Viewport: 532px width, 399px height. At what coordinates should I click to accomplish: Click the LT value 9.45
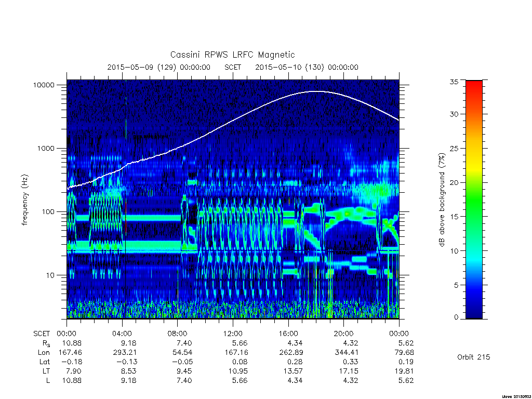pos(184,371)
